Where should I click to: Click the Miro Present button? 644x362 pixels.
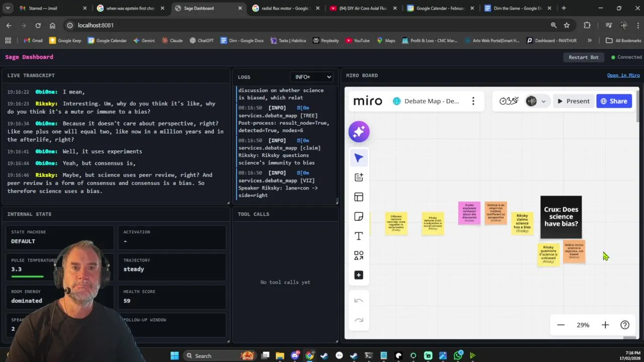(573, 101)
